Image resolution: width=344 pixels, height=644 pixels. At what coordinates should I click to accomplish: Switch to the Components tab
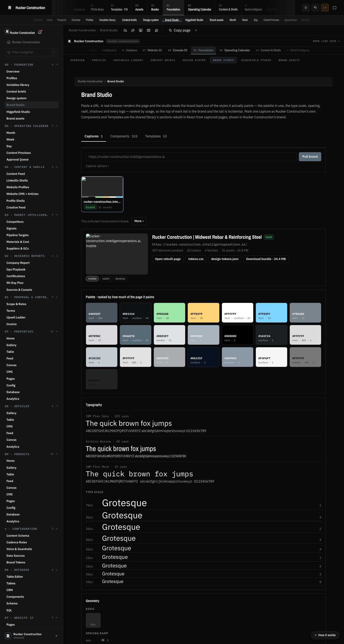(124, 136)
